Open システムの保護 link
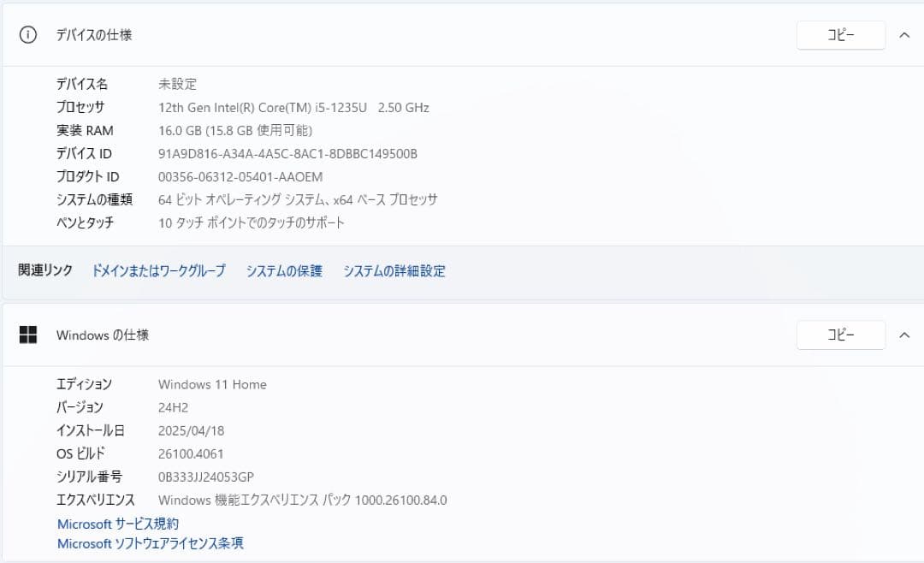The height and width of the screenshot is (563, 924). pos(284,270)
